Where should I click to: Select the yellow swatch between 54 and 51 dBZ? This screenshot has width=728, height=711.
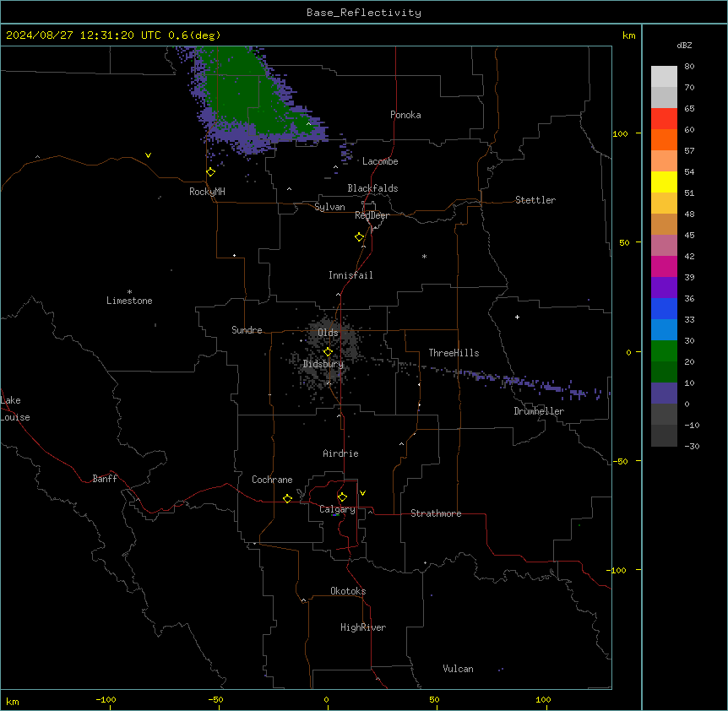(664, 182)
